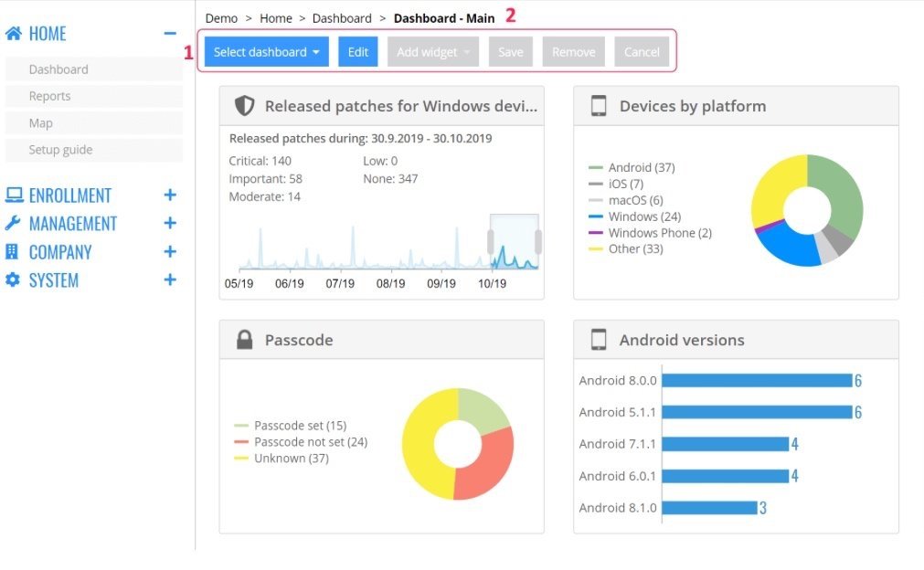The width and height of the screenshot is (924, 570).
Task: Toggle Android (37) legend entry
Action: point(632,167)
